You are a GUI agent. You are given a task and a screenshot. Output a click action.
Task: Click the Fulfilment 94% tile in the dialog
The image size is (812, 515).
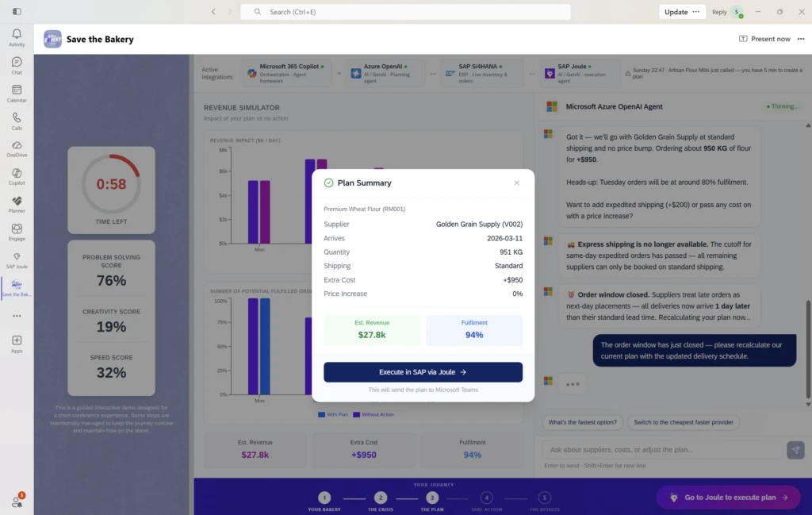pos(474,329)
